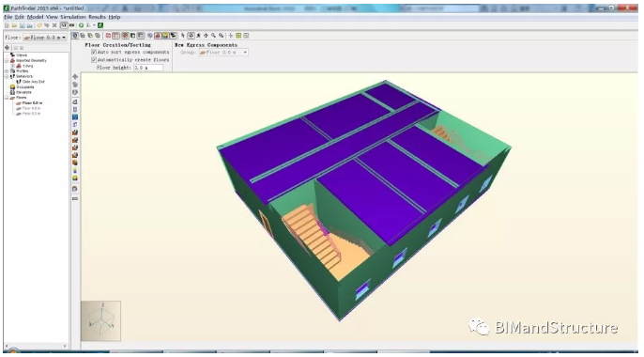The height and width of the screenshot is (357, 644).
Task: Select the walking-figure Roam tool
Action: tap(198, 36)
